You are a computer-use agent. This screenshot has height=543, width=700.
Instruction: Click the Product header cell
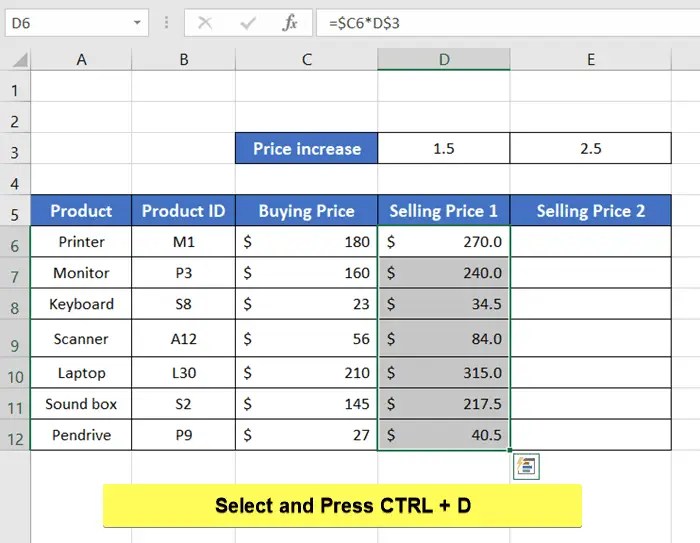(x=81, y=210)
